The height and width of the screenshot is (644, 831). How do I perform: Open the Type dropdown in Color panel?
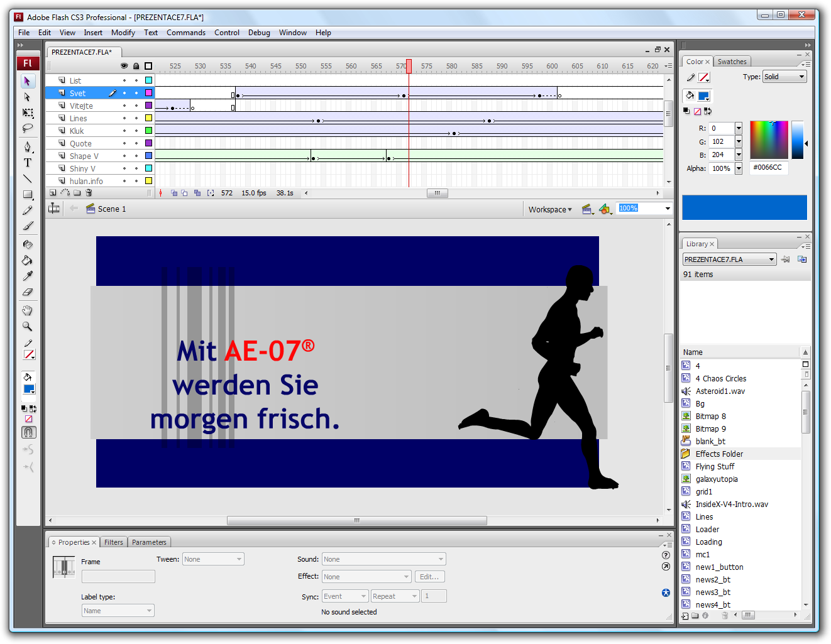point(784,76)
